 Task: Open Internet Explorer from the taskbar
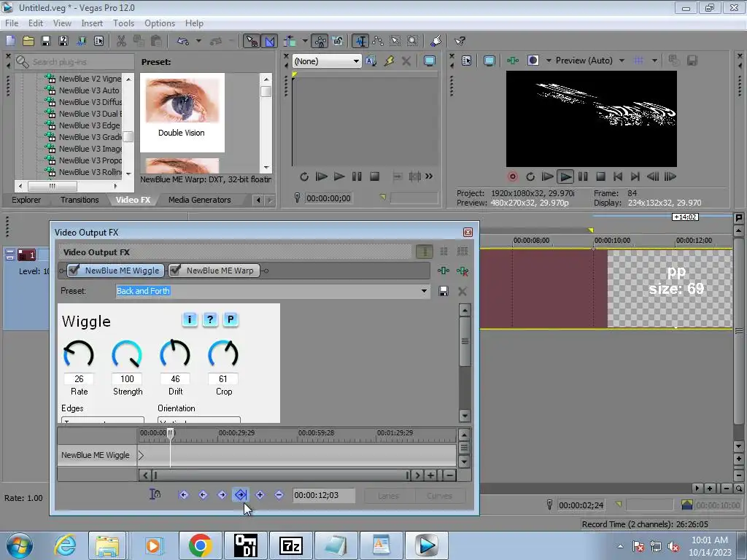(64, 545)
